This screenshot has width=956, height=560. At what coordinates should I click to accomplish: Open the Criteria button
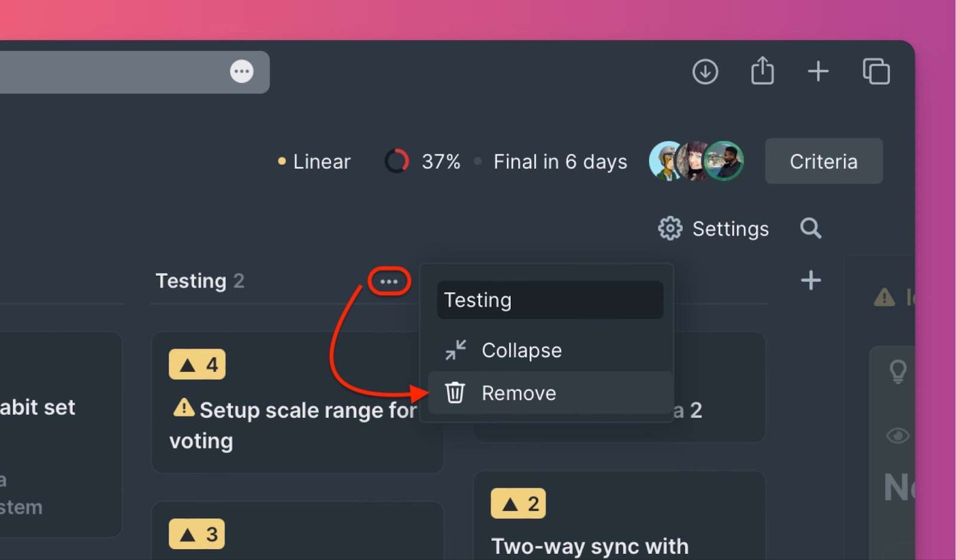click(823, 161)
